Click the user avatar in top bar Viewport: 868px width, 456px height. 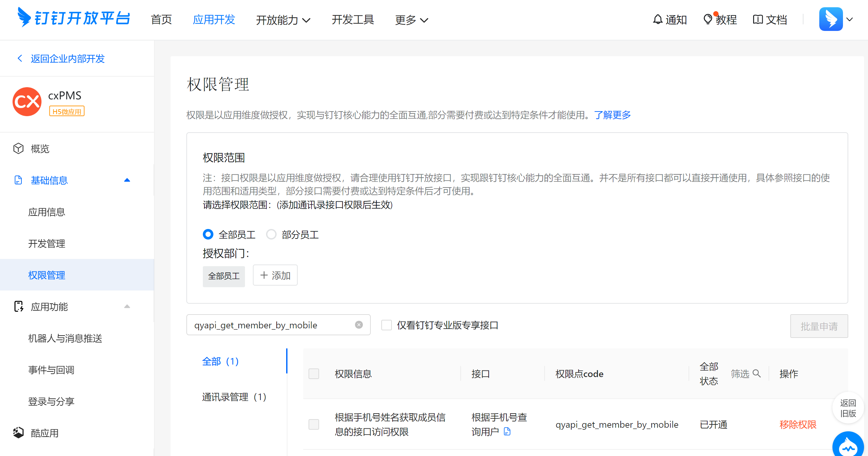[x=831, y=19]
